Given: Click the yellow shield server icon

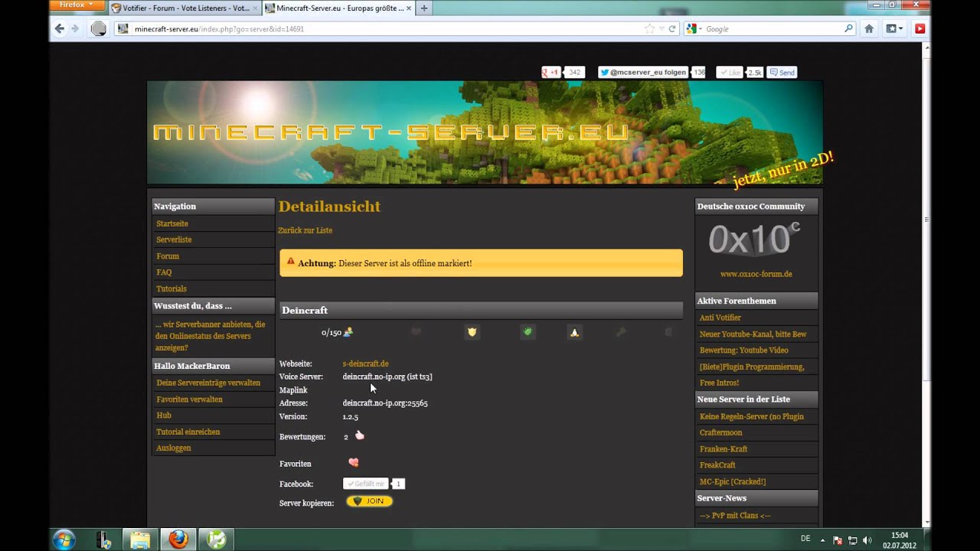Looking at the screenshot, I should pos(472,332).
